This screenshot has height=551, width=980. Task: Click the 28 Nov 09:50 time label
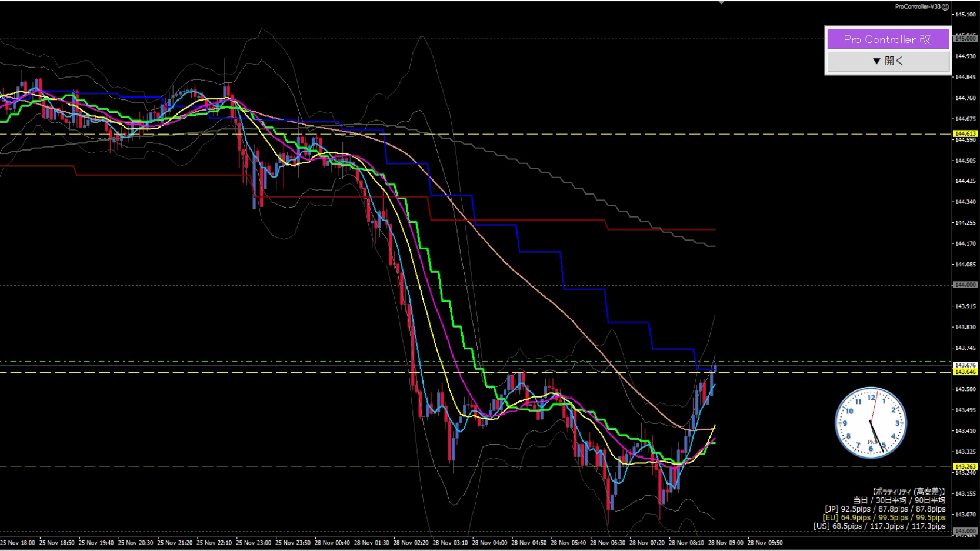(x=765, y=543)
